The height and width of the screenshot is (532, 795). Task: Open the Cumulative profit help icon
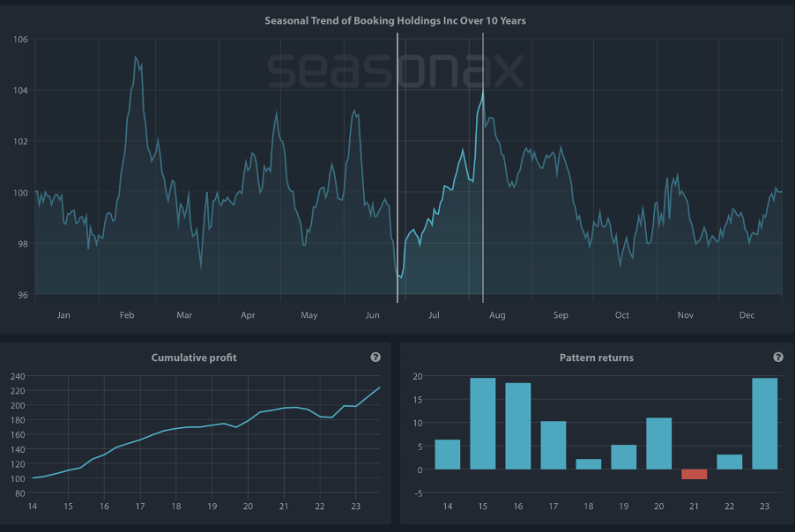[375, 358]
